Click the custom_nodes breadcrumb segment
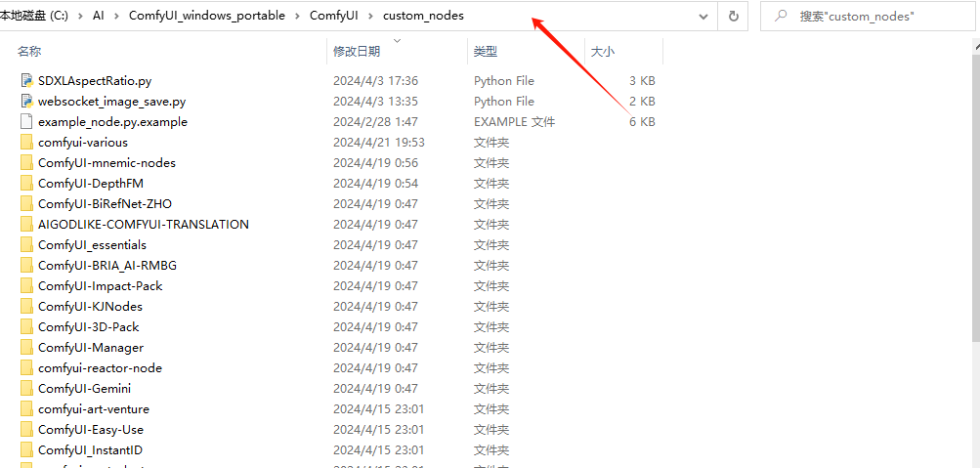Viewport: 980px width, 468px height. click(x=423, y=17)
